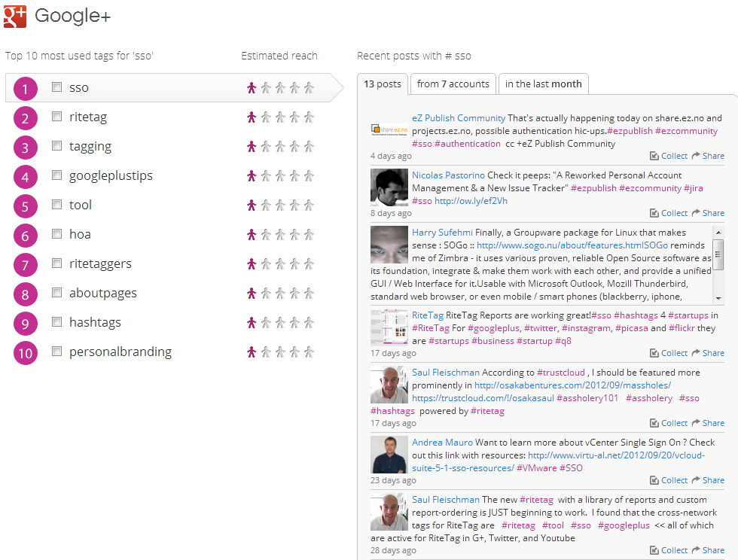Share the Nicolas Pastorino post

point(708,213)
